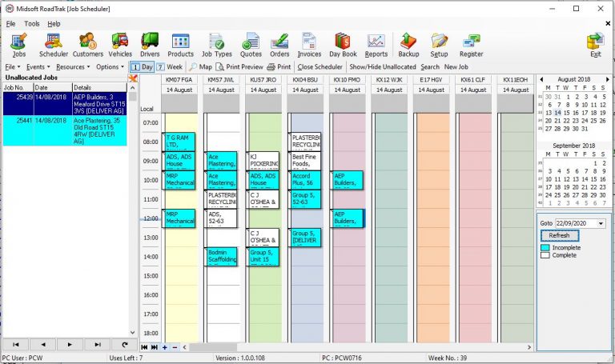The image size is (615, 364).
Task: Open the Tools menu
Action: [32, 24]
